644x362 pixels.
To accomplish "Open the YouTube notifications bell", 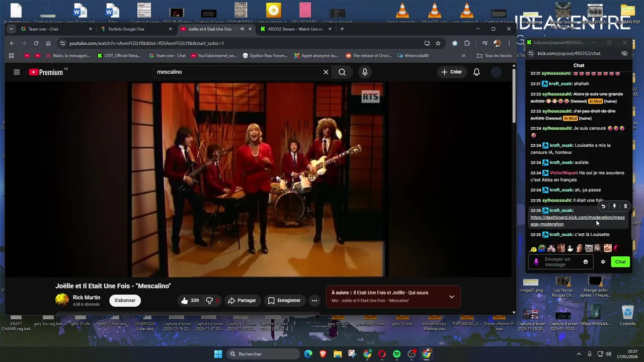I will 476,72.
